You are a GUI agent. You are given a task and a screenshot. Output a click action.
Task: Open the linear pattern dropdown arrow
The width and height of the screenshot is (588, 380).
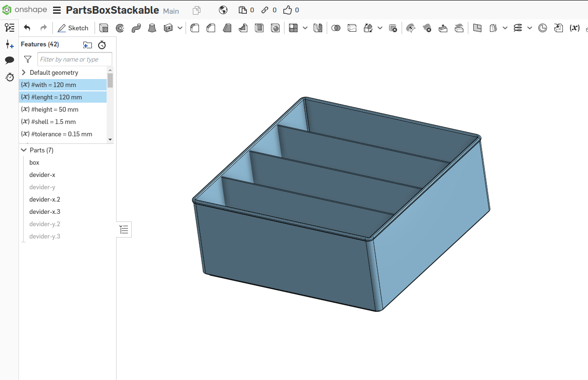(x=305, y=28)
